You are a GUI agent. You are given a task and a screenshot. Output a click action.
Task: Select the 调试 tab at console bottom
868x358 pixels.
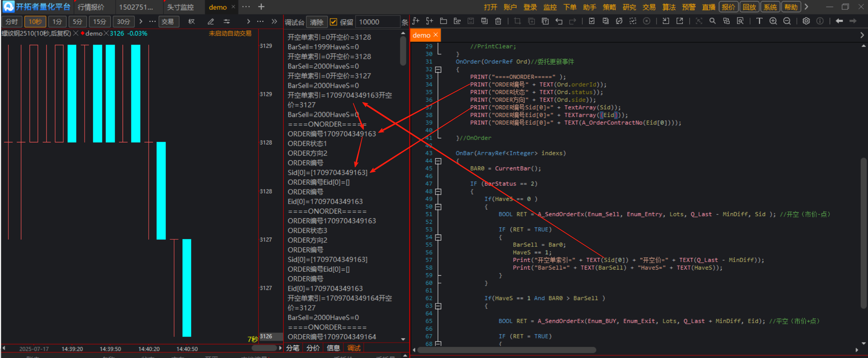[354, 348]
